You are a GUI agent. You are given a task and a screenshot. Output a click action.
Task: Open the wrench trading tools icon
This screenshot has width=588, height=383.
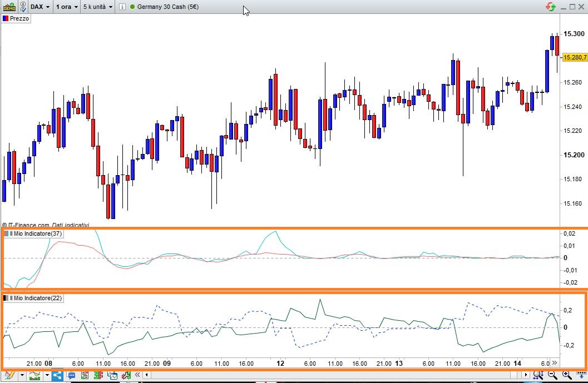[126, 375]
